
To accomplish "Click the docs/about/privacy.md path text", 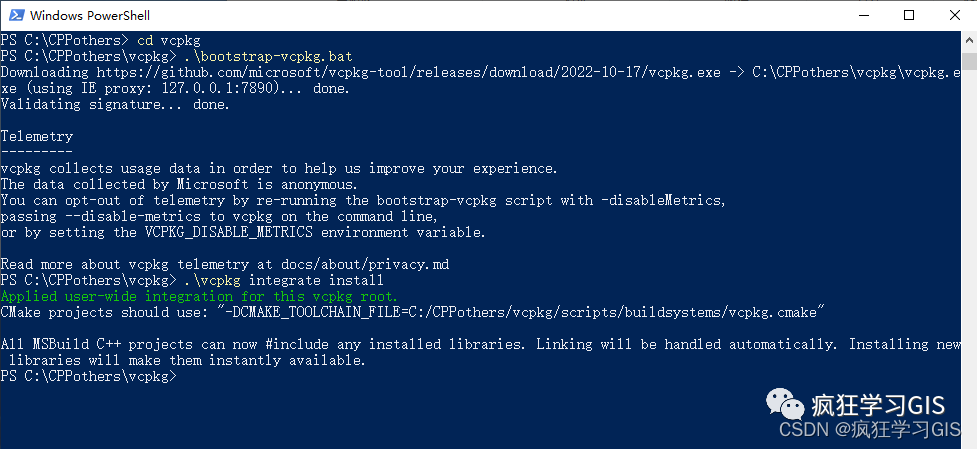I will tap(365, 264).
